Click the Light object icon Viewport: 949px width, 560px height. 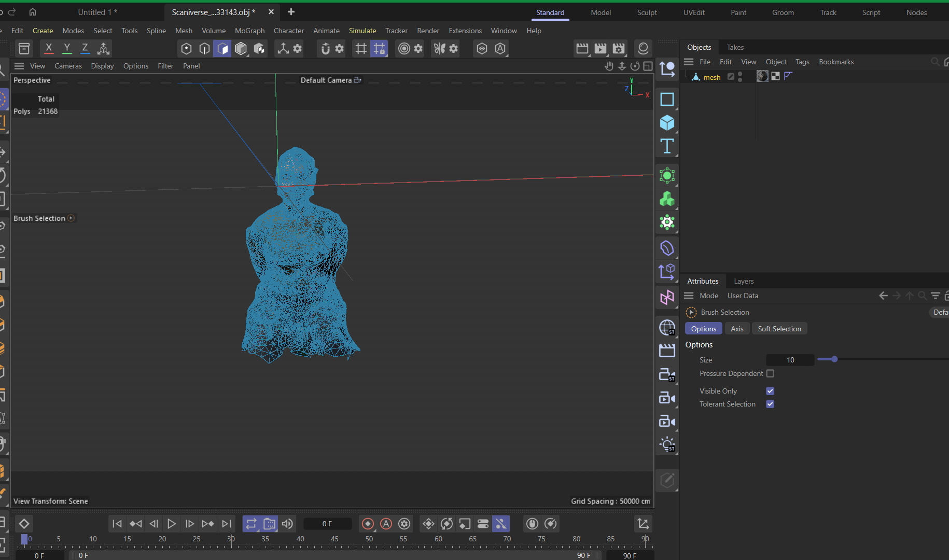[x=667, y=444]
